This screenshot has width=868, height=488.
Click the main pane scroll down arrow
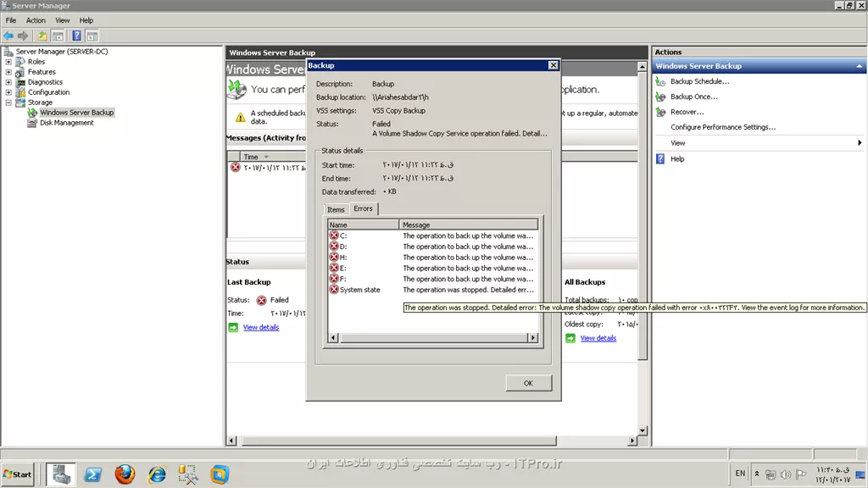643,430
